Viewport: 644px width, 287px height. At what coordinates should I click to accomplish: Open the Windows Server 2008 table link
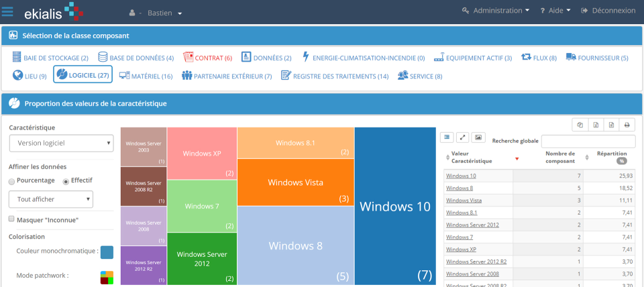(x=472, y=274)
